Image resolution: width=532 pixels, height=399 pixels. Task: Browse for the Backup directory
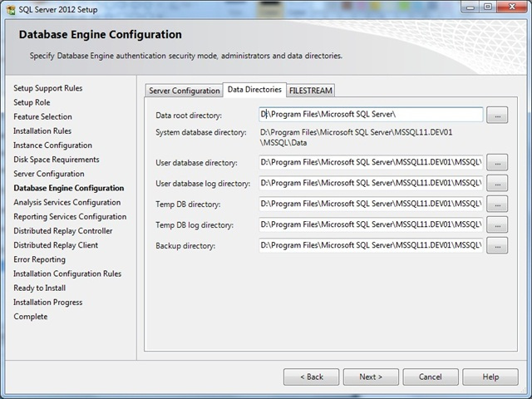tap(497, 245)
